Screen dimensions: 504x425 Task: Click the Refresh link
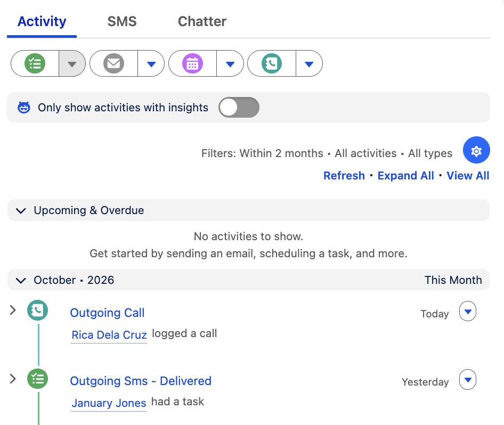tap(344, 176)
